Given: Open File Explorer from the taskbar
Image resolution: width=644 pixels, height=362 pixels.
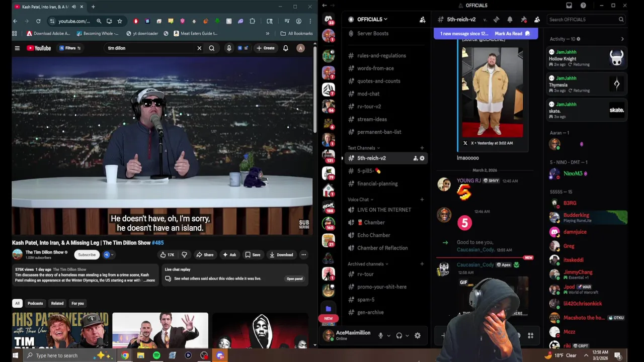Looking at the screenshot, I should pyautogui.click(x=140, y=355).
